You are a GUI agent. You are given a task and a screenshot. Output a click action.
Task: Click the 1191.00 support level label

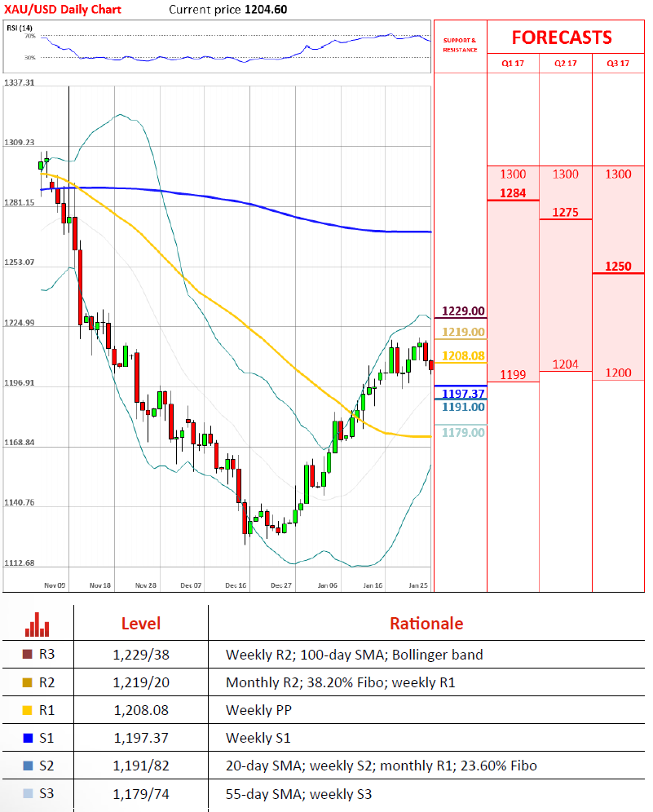coord(463,407)
